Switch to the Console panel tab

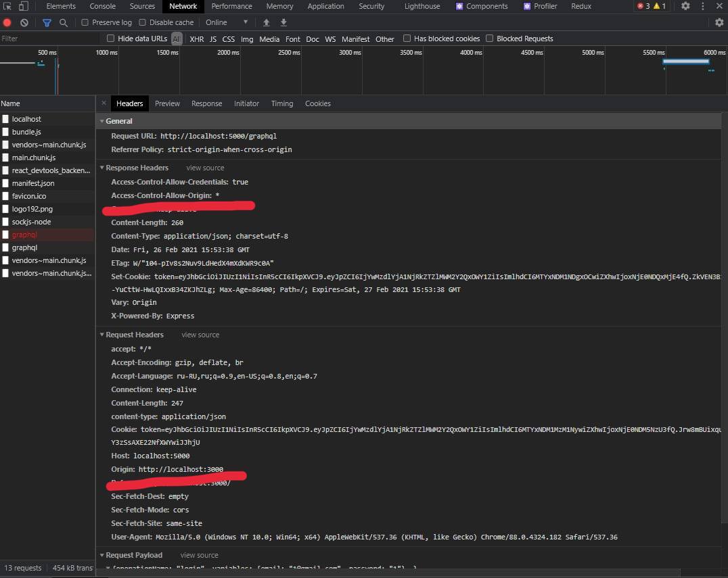pyautogui.click(x=103, y=6)
